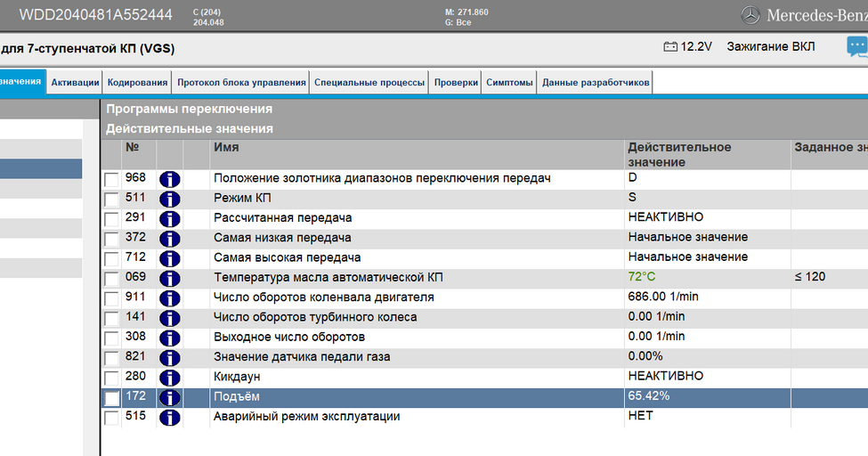This screenshot has height=456, width=868.
Task: Select the 72°C temperature value
Action: (642, 276)
